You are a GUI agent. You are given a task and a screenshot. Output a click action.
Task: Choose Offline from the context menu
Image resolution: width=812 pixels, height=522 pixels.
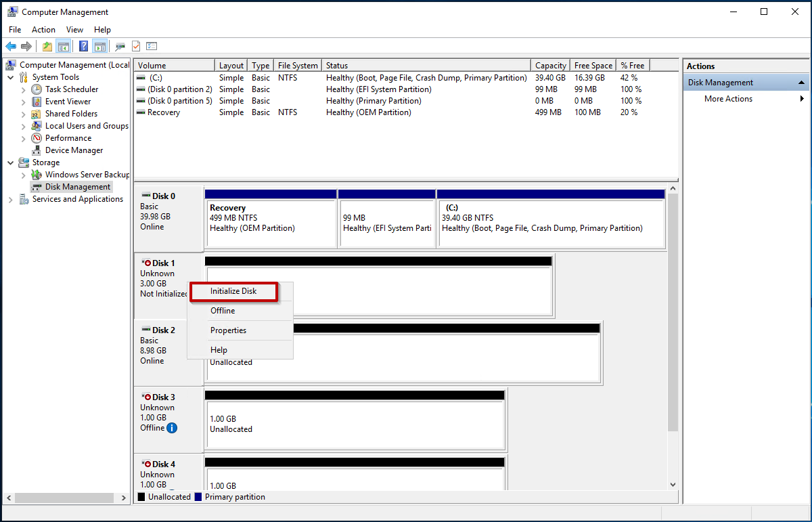point(240,311)
